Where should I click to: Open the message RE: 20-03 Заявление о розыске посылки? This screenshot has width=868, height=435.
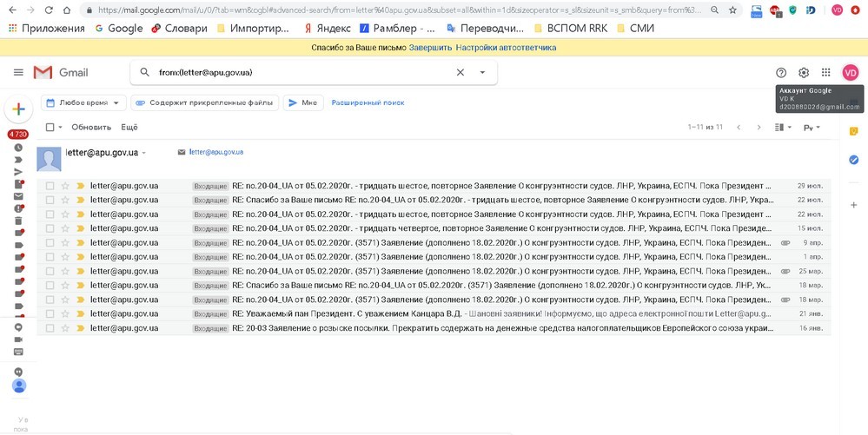click(434, 328)
